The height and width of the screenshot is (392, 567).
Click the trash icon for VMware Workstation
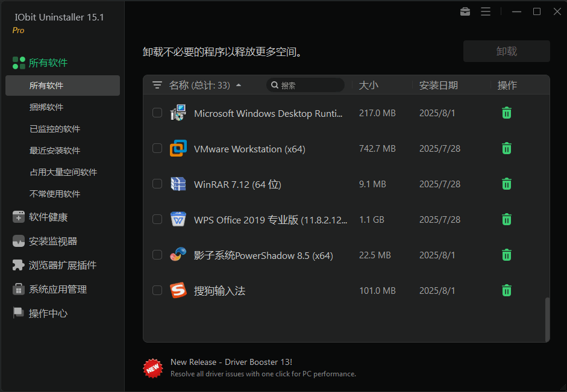coord(507,148)
